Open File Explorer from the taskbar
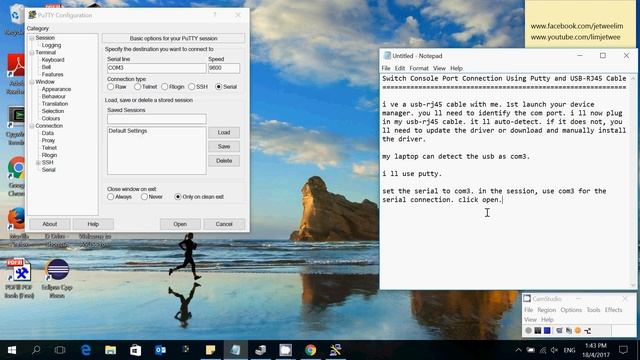This screenshot has width=640, height=360. (x=110, y=350)
